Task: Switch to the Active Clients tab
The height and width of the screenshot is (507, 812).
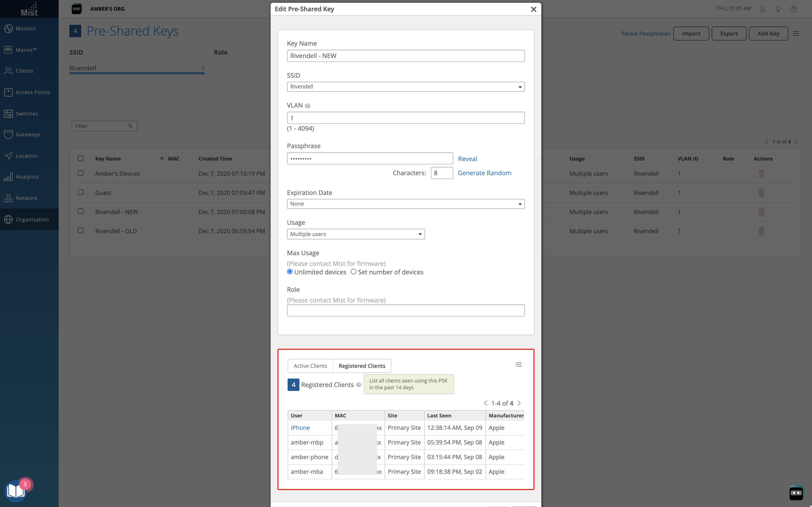Action: [x=310, y=366]
